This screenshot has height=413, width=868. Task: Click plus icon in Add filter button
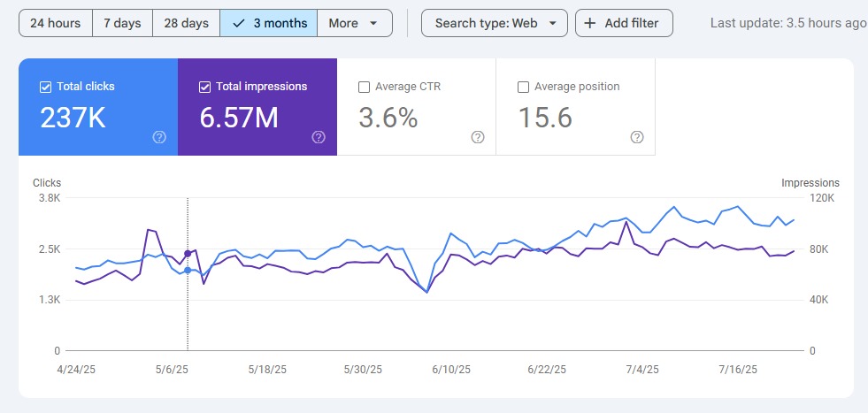(x=590, y=23)
